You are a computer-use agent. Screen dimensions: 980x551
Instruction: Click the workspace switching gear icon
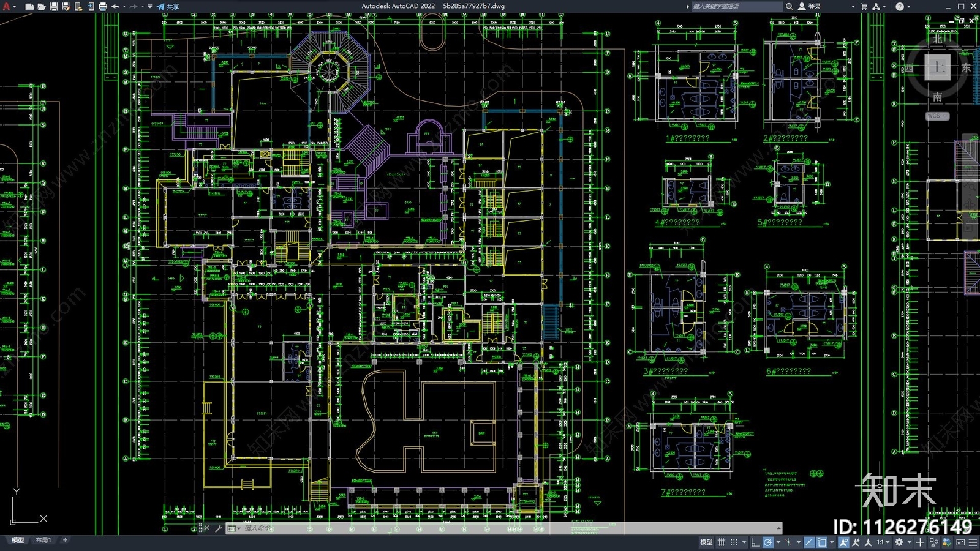pyautogui.click(x=899, y=542)
